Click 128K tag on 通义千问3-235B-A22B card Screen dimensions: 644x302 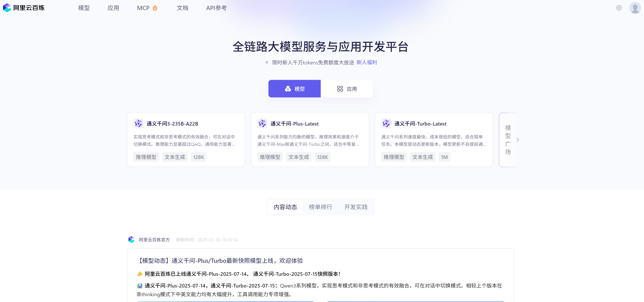point(198,157)
